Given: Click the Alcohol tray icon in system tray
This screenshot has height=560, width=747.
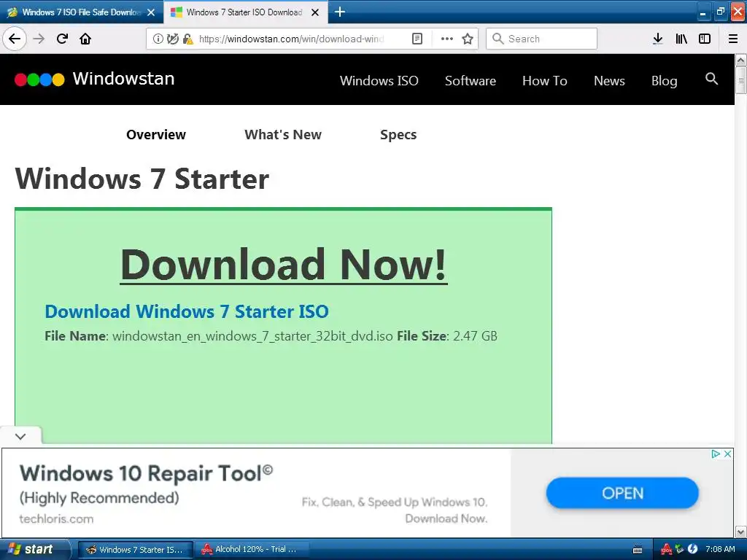Looking at the screenshot, I should coord(666,550).
